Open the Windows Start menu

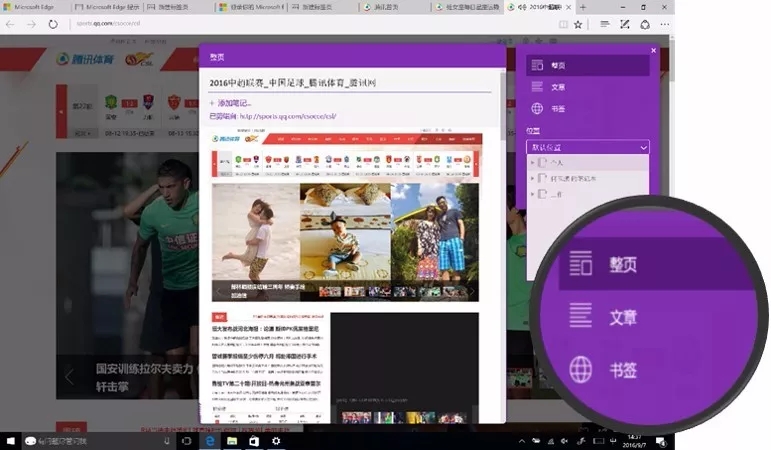coord(10,441)
